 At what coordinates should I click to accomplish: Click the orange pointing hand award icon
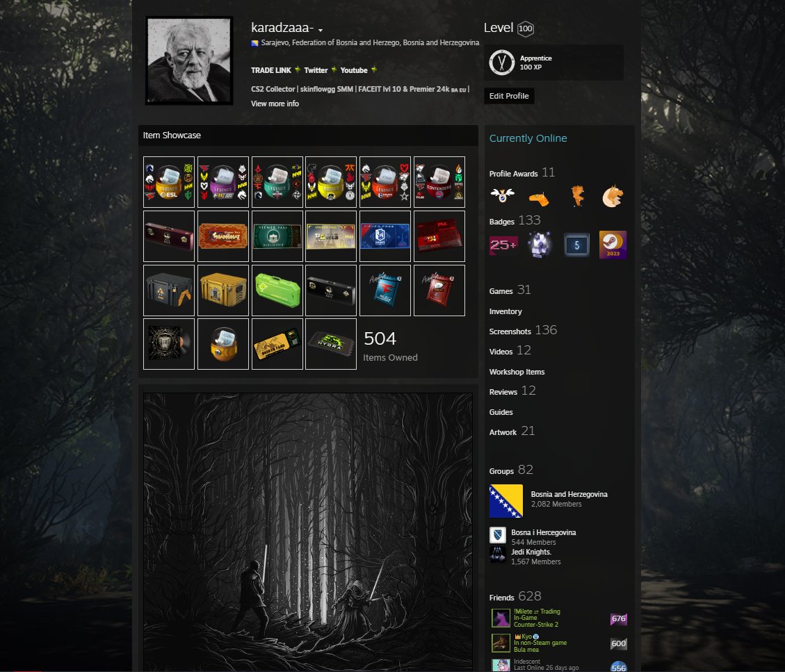tap(539, 198)
